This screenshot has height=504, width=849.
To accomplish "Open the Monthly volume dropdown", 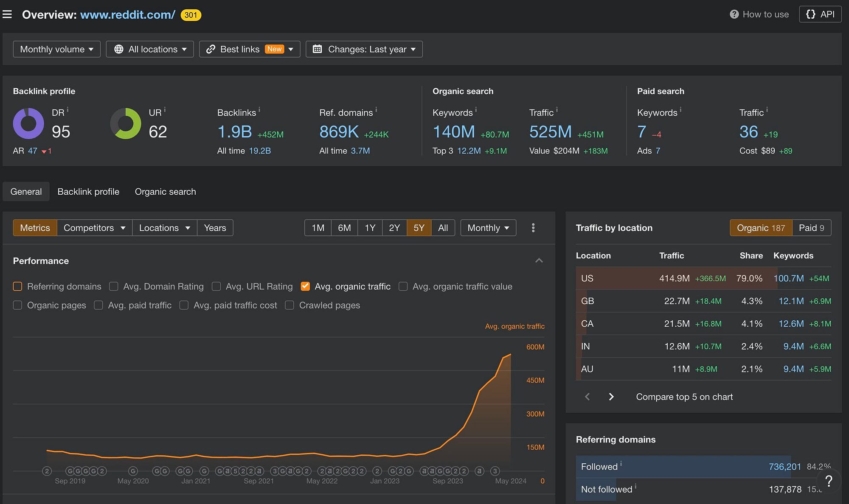I will (56, 49).
